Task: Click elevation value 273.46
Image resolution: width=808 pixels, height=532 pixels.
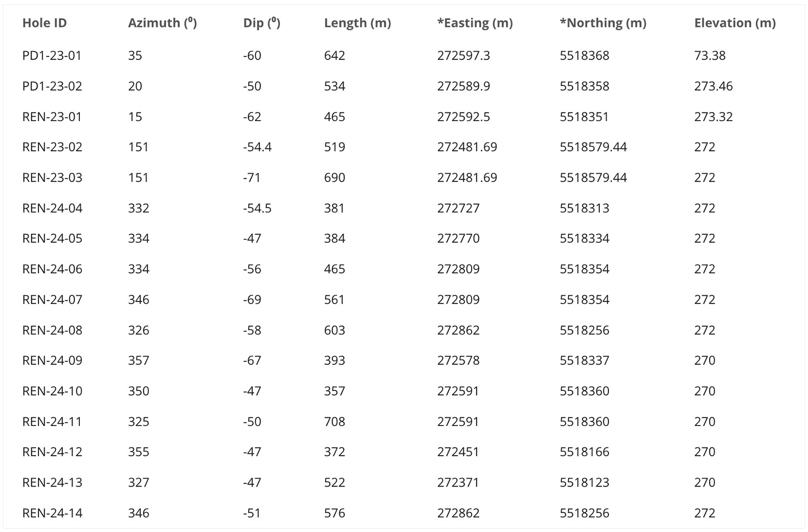Action: click(x=713, y=86)
